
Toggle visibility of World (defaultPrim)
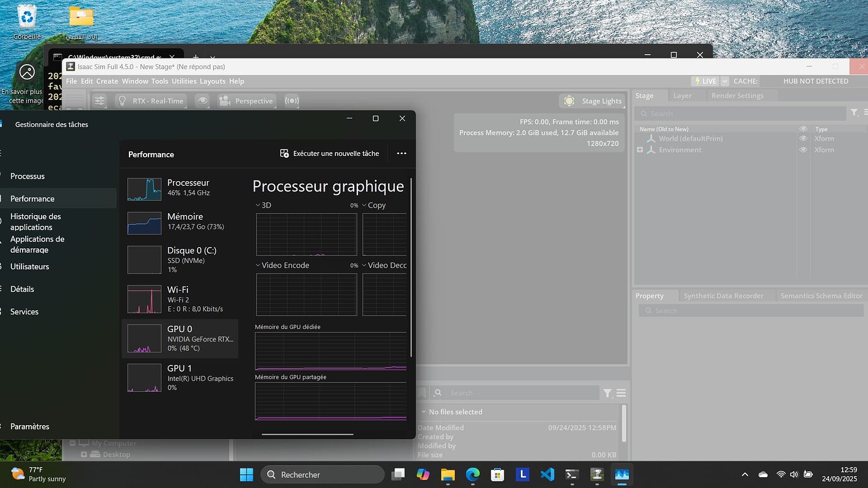point(803,138)
